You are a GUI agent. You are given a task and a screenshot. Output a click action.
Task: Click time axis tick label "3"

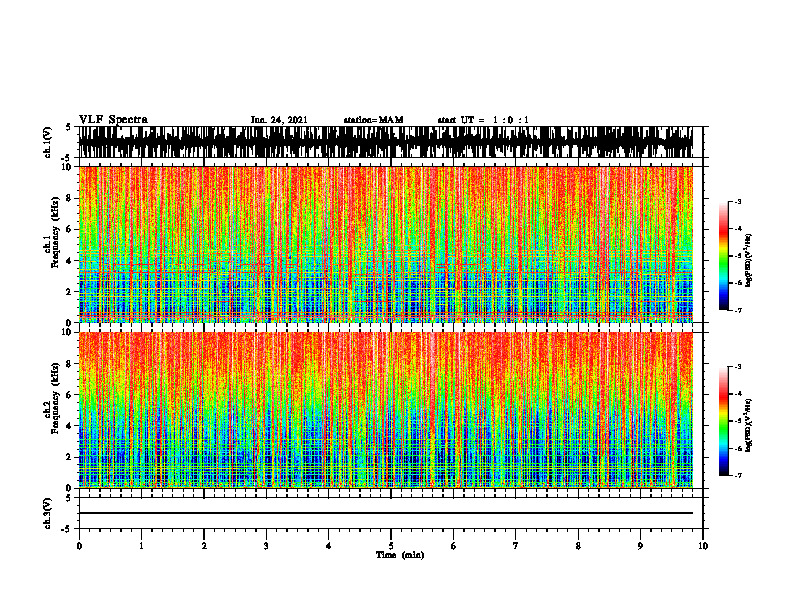tap(266, 546)
